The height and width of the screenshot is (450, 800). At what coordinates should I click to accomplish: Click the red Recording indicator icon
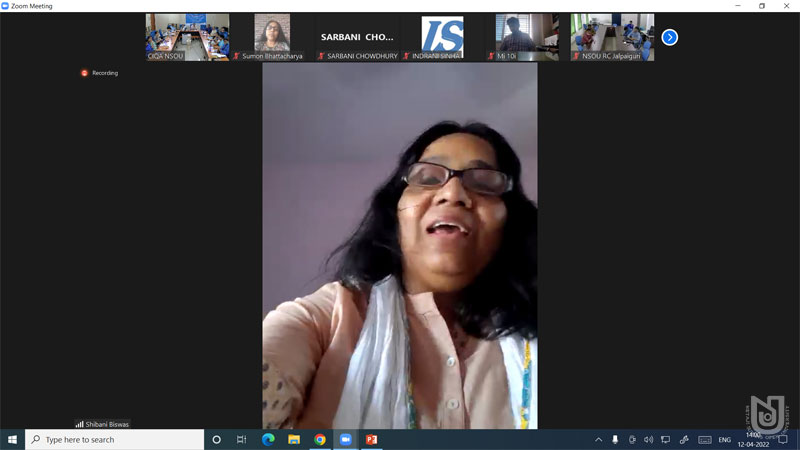(x=85, y=73)
